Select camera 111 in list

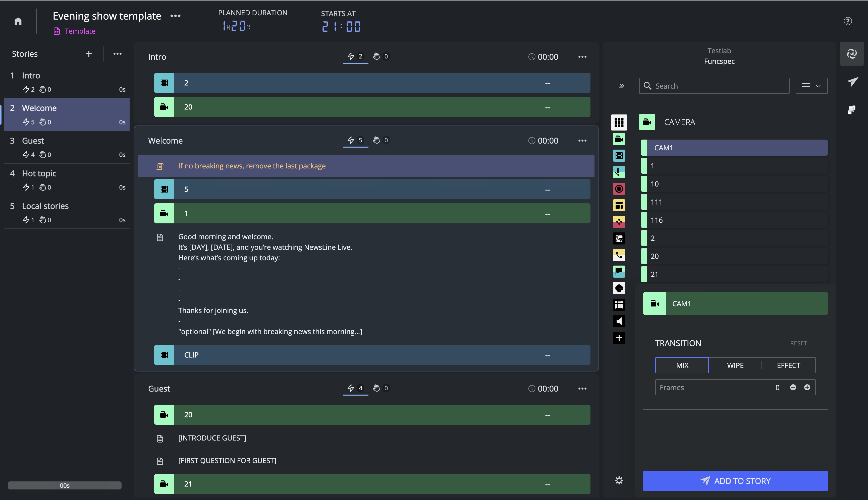(x=734, y=202)
